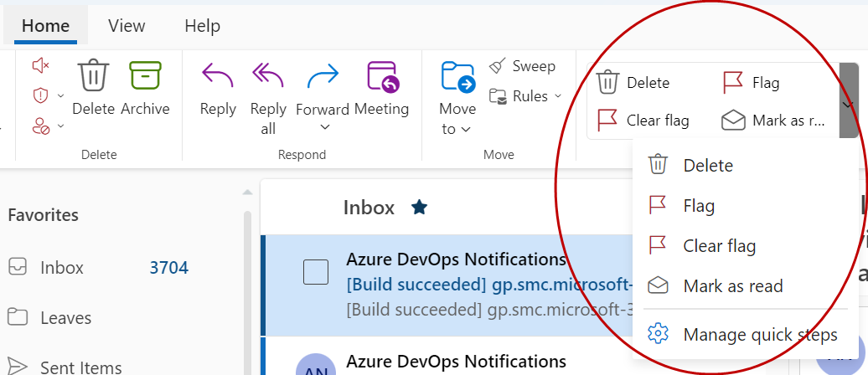Screen dimensions: 868x375
Task: Choose Flag from the quick steps dropdown menu
Action: (x=745, y=206)
